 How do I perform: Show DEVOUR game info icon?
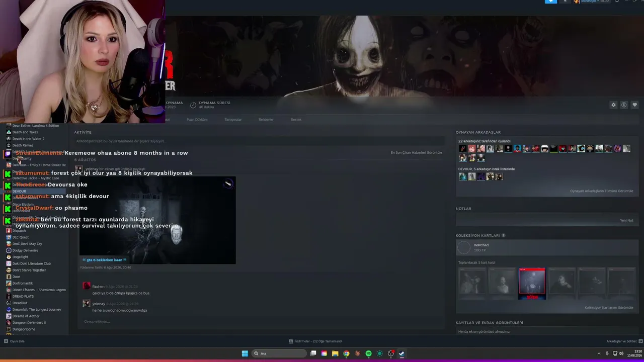(x=624, y=105)
